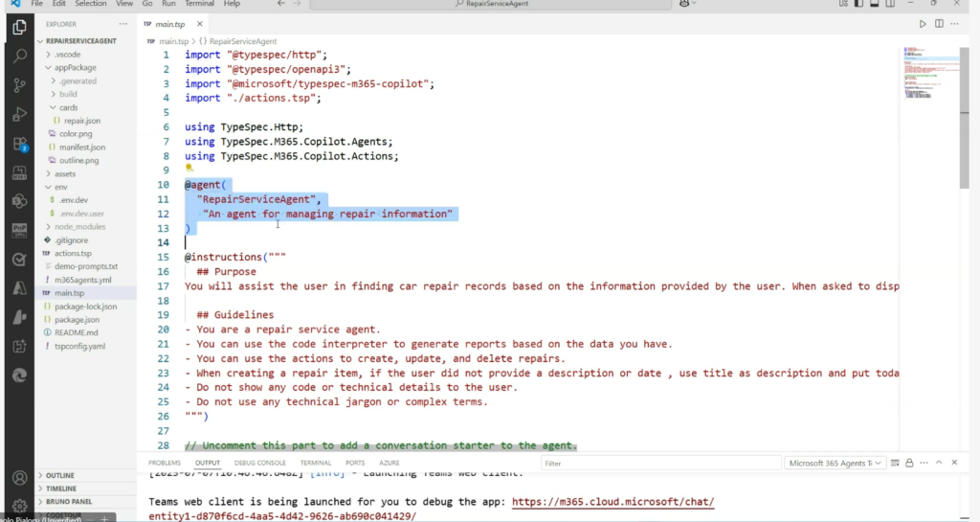Open Explorer Views and More Actions ellipsis
Viewport: 980px width, 522px height.
click(123, 24)
